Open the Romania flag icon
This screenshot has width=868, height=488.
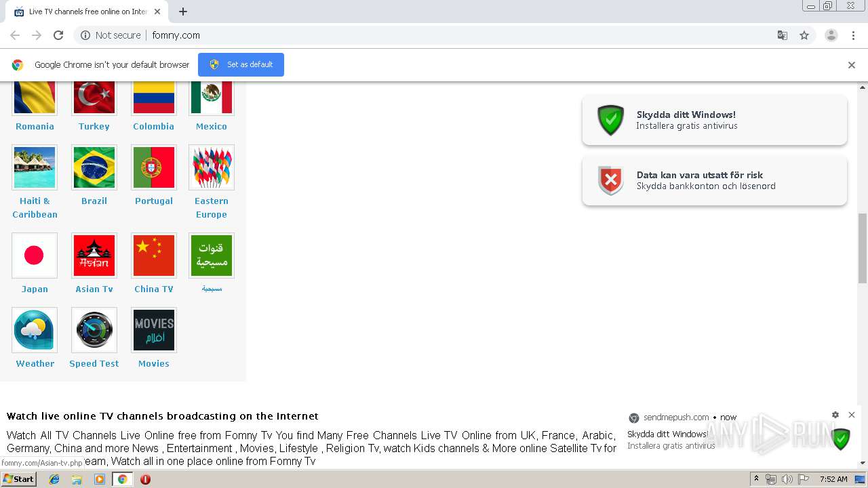35,98
